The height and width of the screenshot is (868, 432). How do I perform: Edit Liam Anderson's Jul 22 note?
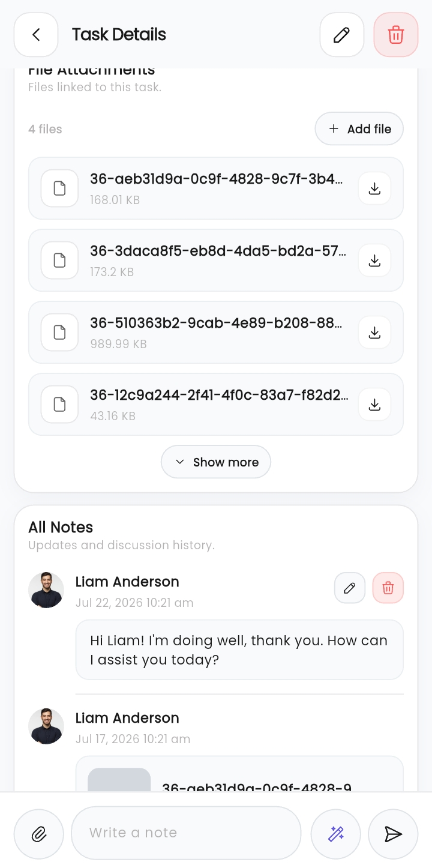pyautogui.click(x=350, y=588)
